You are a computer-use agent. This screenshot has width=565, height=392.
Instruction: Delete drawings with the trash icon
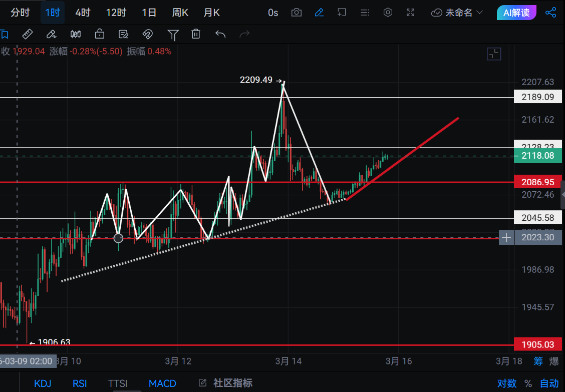pyautogui.click(x=196, y=34)
